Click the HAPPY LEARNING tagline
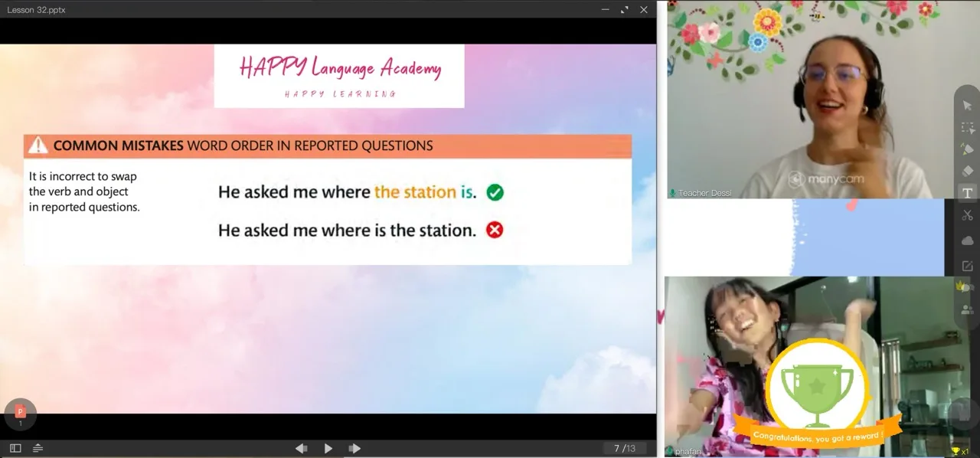980x458 pixels. coord(340,94)
